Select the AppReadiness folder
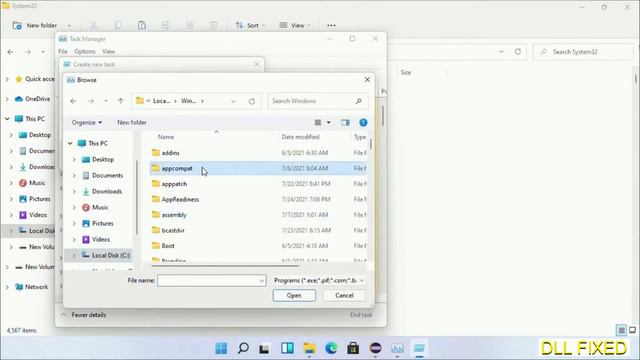Screen dimensions: 640x360 point(258,199)
